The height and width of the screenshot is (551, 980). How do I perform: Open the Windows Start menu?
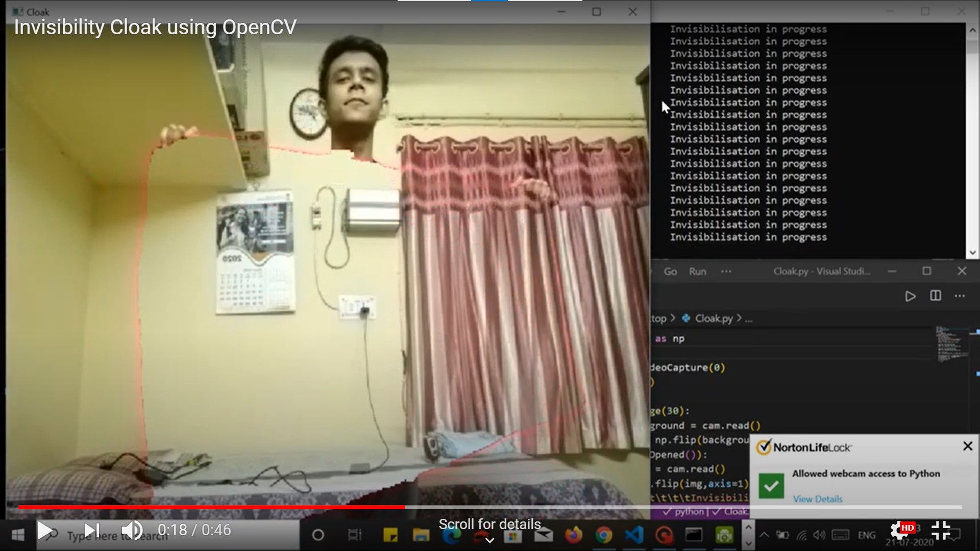coord(18,535)
